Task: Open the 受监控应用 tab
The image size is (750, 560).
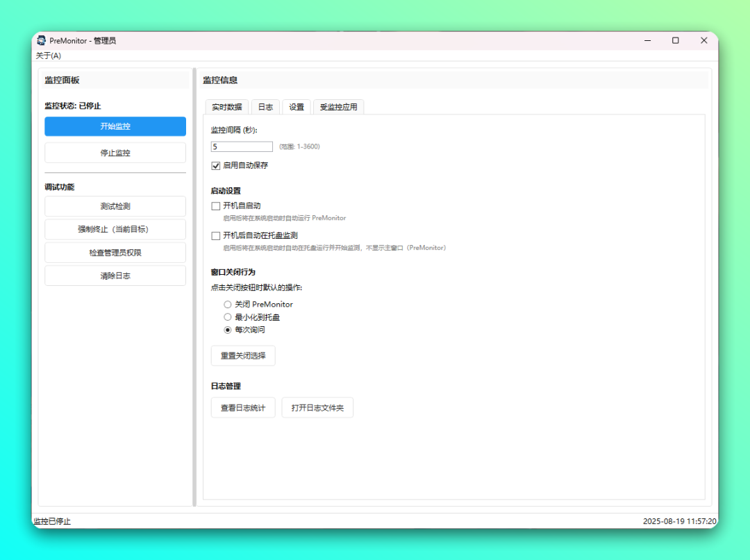Action: [339, 107]
